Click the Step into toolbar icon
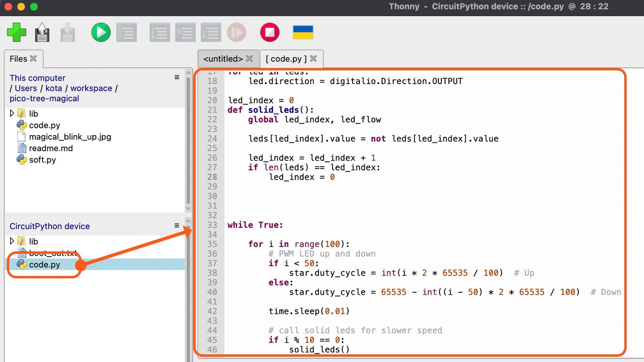 coord(185,33)
